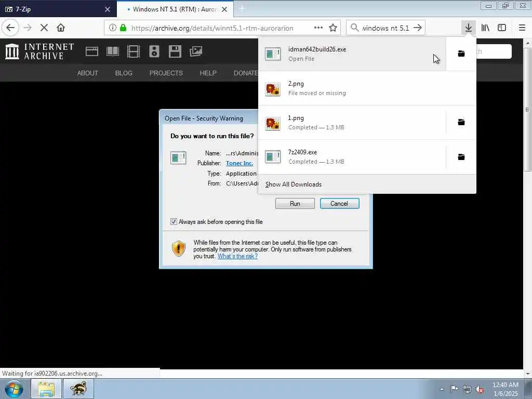This screenshot has width=532, height=399.
Task: Open the Library bookshelf icon
Action: pos(485,28)
